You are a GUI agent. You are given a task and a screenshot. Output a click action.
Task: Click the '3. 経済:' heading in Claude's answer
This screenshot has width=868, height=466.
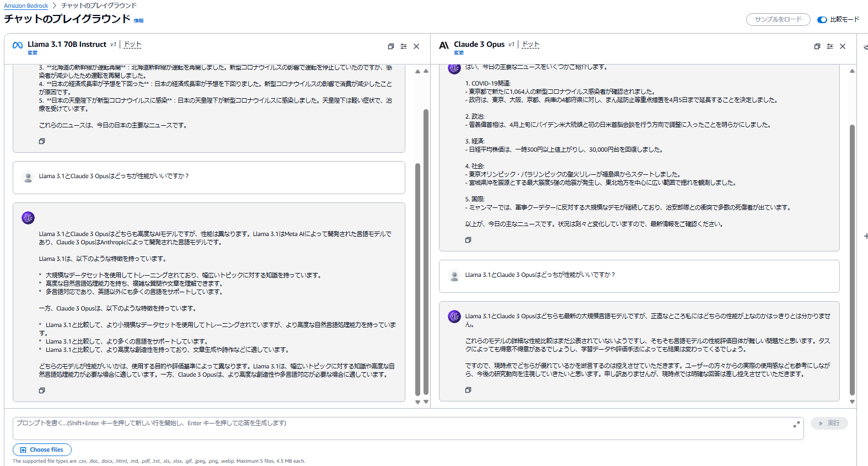pyautogui.click(x=475, y=141)
